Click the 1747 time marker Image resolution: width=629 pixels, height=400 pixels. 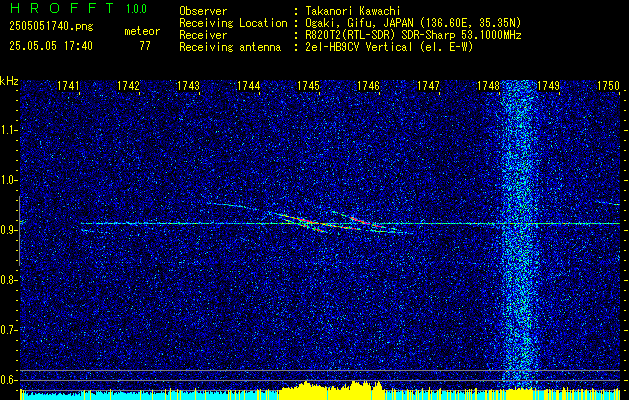point(428,85)
